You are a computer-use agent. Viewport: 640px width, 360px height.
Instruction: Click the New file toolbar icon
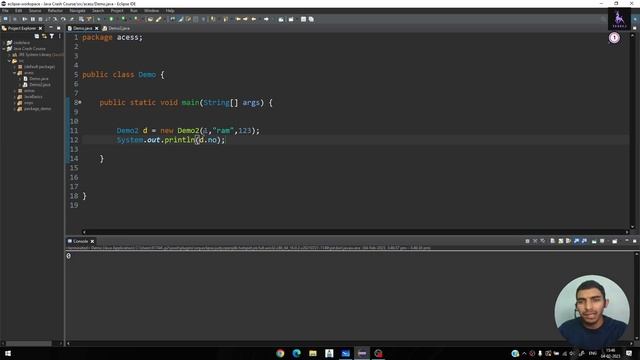click(6, 19)
